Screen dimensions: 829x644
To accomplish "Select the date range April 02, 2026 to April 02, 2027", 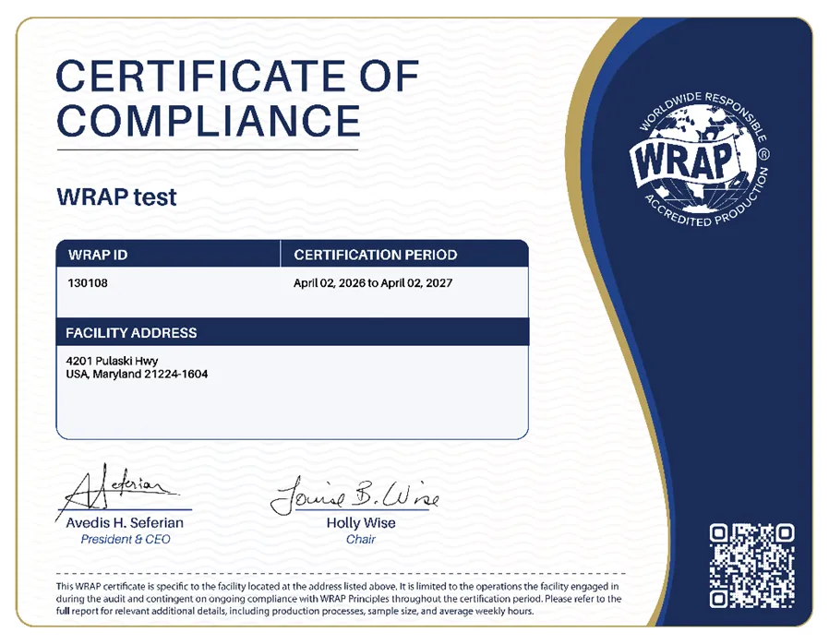I will tap(373, 283).
